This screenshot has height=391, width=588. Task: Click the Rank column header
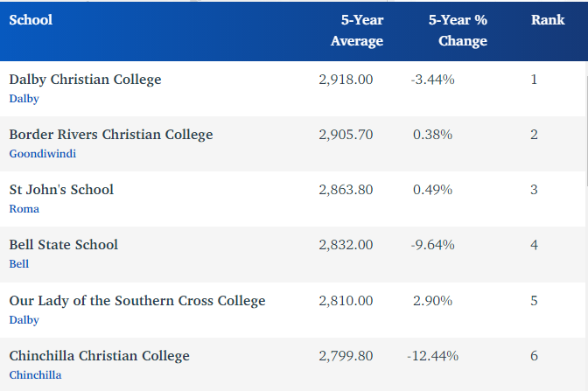pyautogui.click(x=548, y=20)
